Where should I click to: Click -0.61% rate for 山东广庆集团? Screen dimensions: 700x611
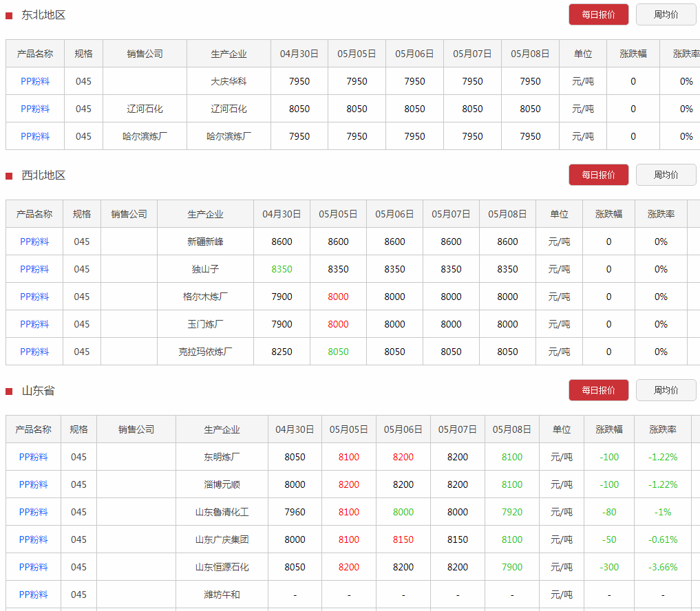663,539
